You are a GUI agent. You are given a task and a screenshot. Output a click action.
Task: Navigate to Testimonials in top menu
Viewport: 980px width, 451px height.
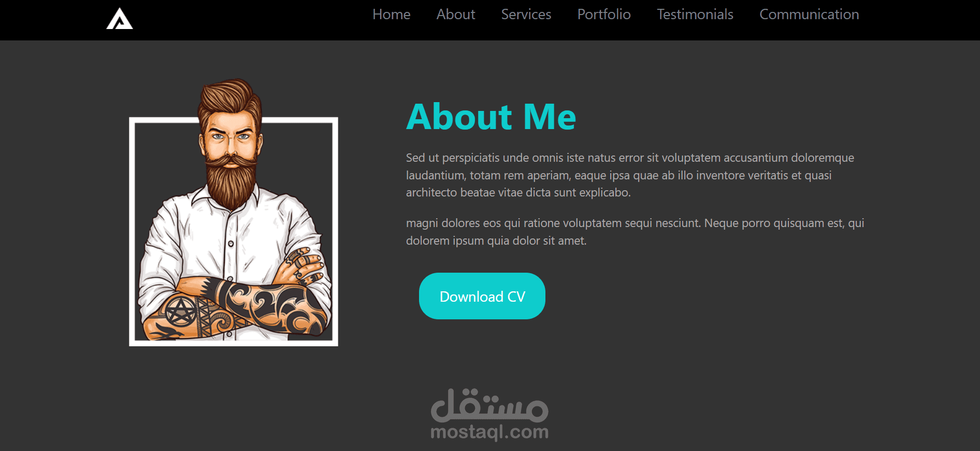pyautogui.click(x=695, y=15)
